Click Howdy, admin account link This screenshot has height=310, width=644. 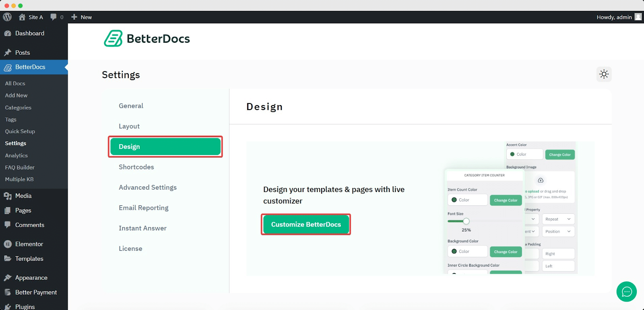pyautogui.click(x=614, y=17)
